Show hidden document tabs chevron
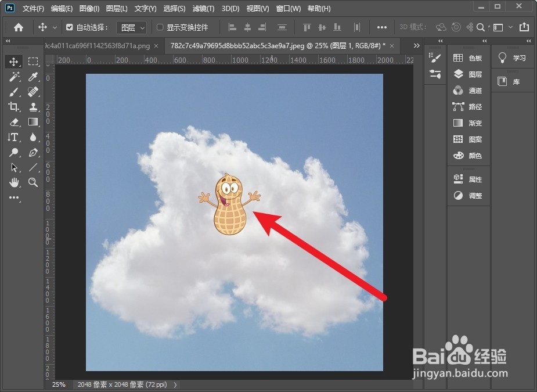 click(416, 45)
